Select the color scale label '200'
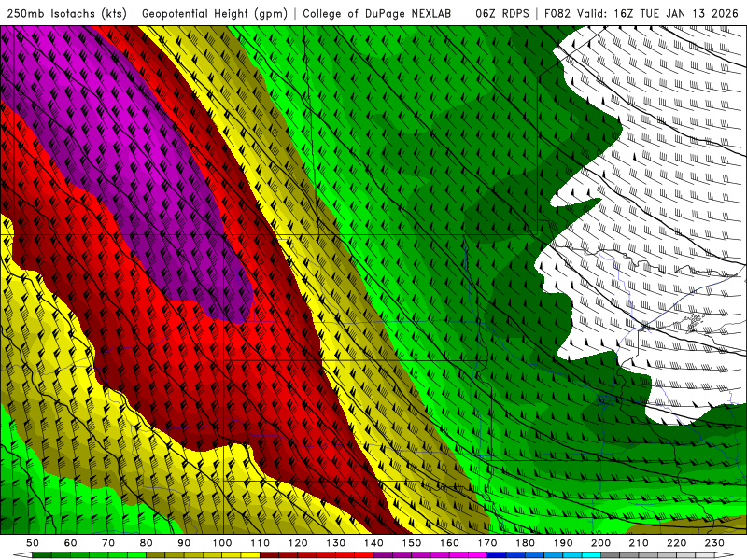 pos(601,543)
